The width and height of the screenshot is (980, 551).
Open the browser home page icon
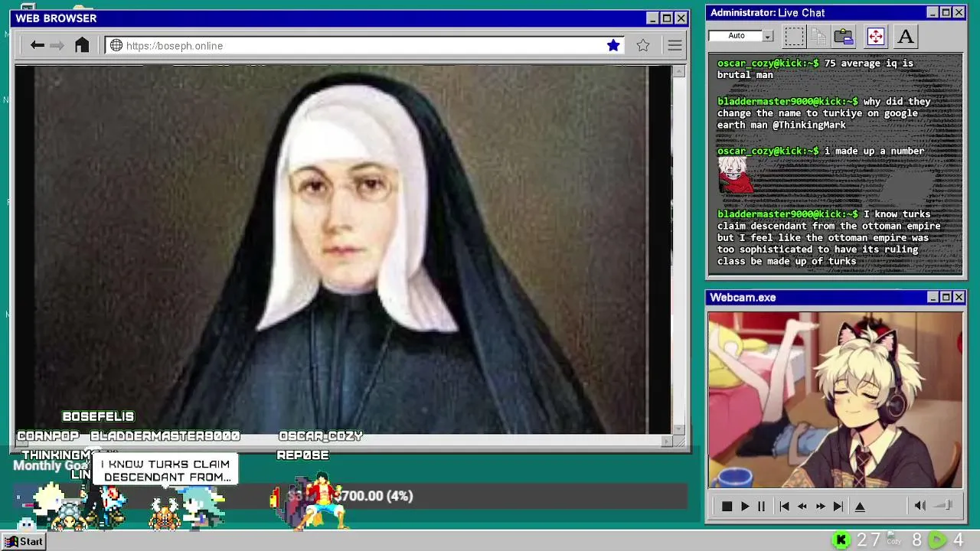(82, 45)
